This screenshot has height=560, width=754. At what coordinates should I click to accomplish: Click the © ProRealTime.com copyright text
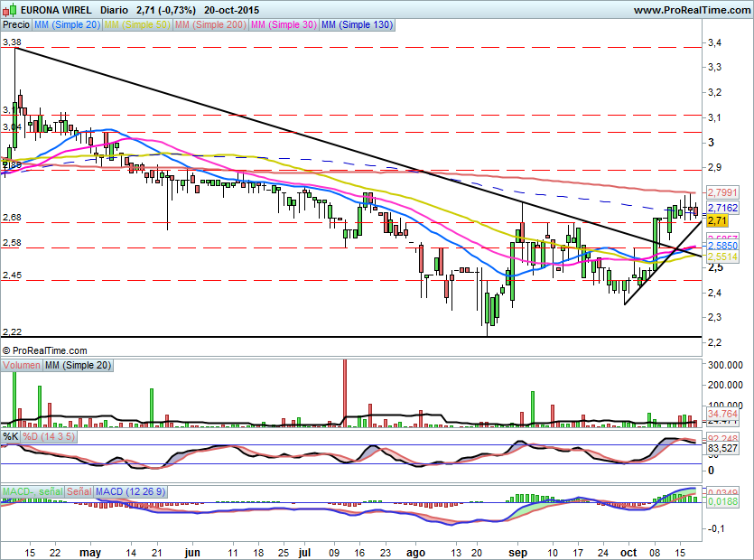pos(45,350)
